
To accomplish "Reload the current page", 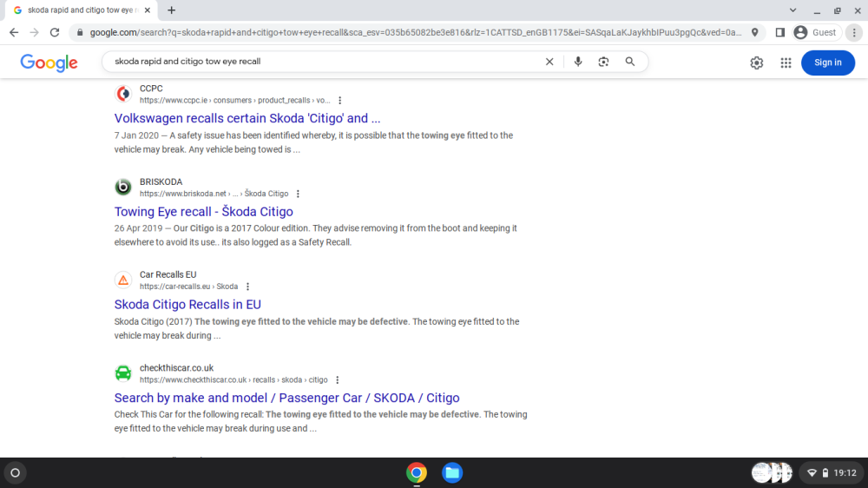I will (54, 33).
